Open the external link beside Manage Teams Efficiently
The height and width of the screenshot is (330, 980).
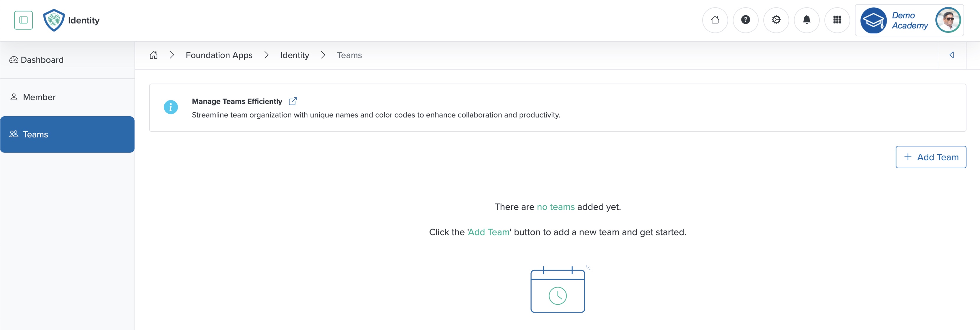tap(293, 101)
